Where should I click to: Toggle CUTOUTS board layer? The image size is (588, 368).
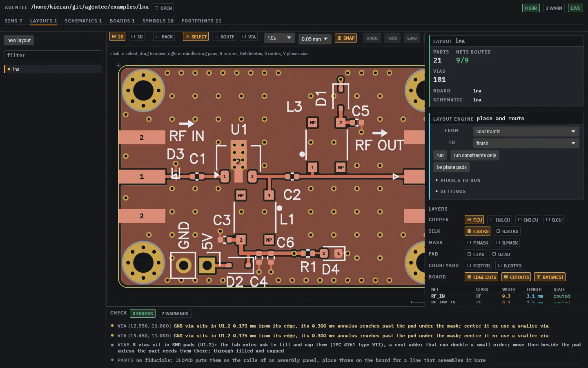pyautogui.click(x=516, y=277)
